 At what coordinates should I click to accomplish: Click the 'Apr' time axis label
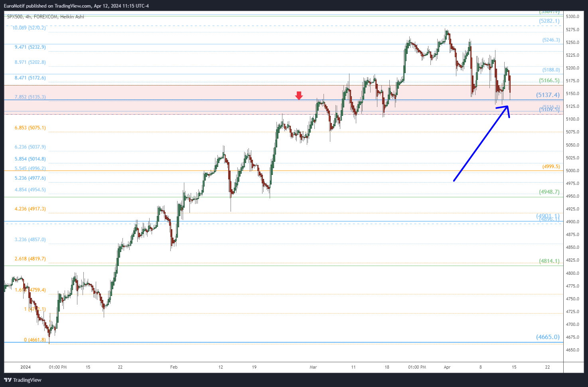point(447,367)
